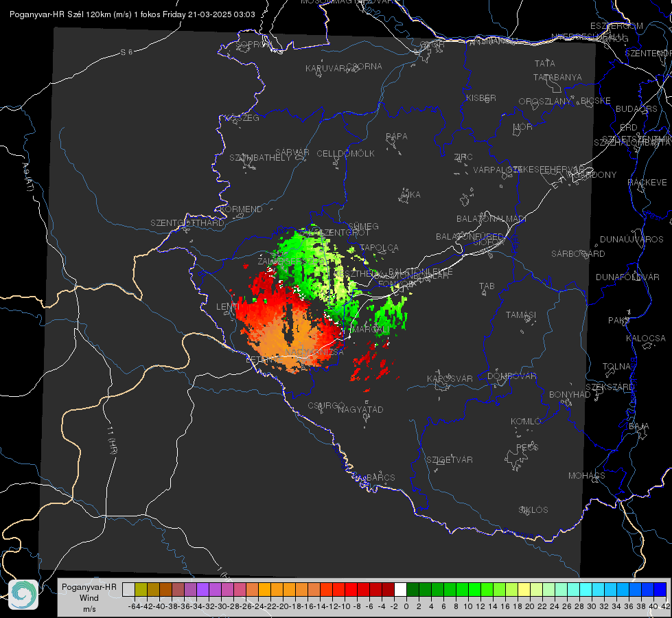Screen dimensions: 672x618
Task: Pick the gray first swatch in wind legend
Action: [x=128, y=590]
